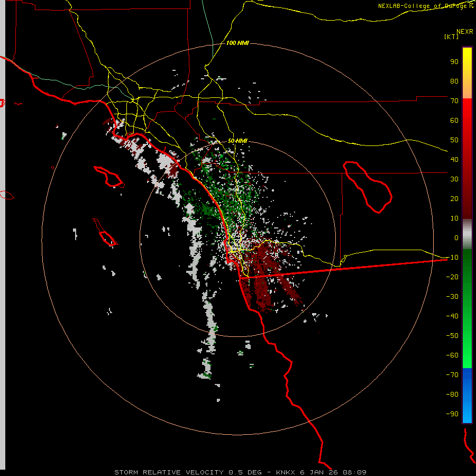Pick the green segment of the velocity color bar
Image resolution: width=476 pixels, height=476 pixels.
tap(467, 309)
